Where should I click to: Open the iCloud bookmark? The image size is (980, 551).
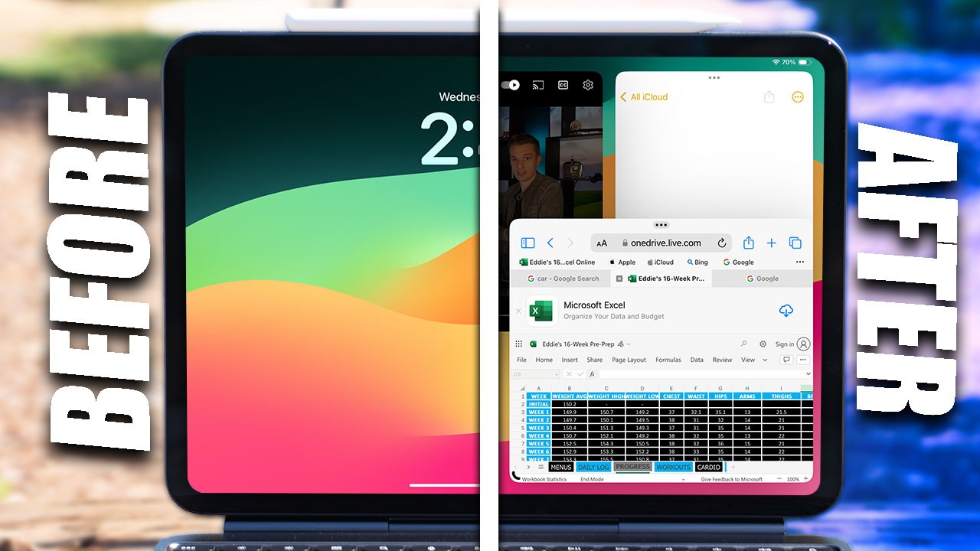pos(660,262)
